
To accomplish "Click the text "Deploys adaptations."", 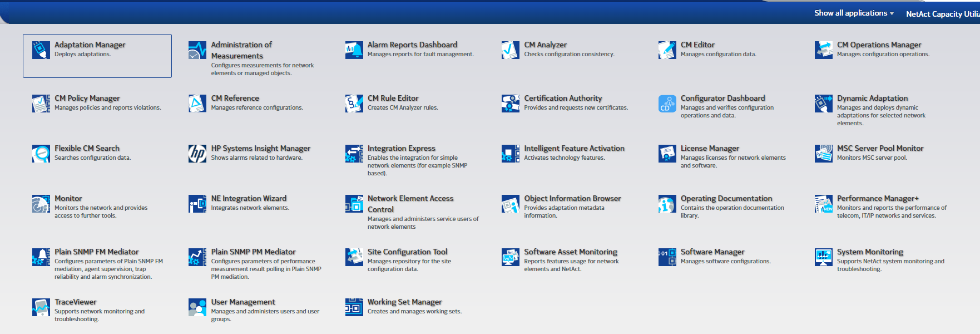I will [82, 55].
